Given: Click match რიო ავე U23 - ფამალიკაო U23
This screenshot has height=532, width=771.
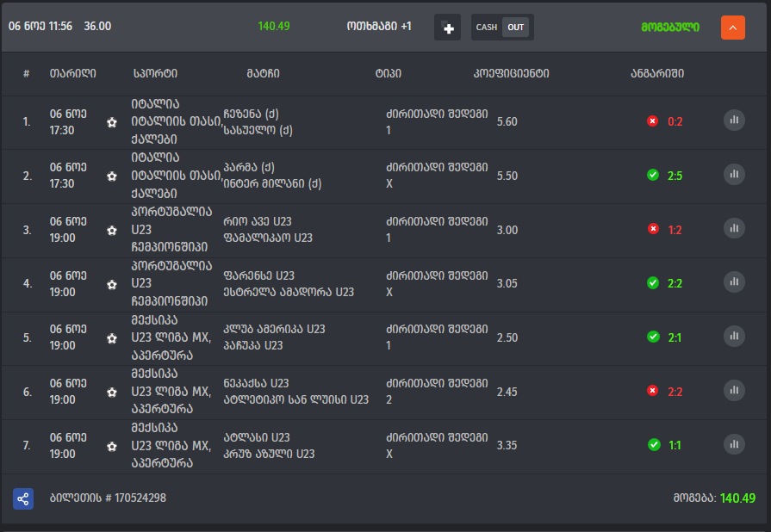Looking at the screenshot, I should (268, 229).
